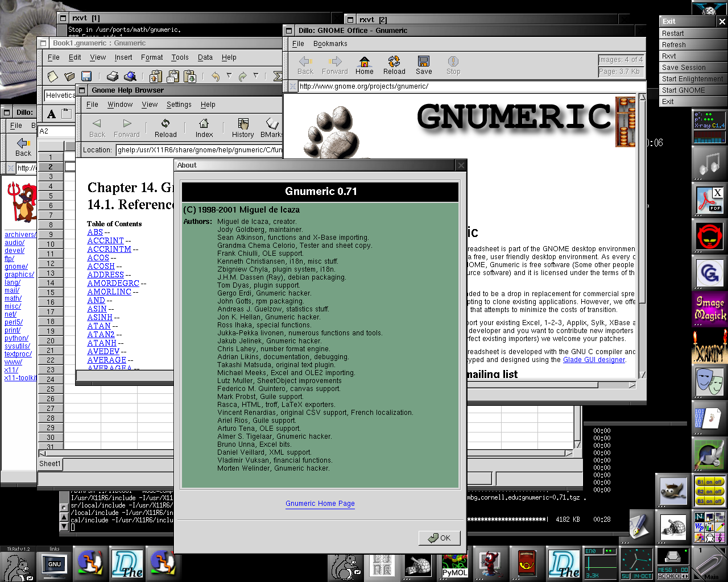Click the Redo arrow icon in Gnumeric
This screenshot has width=728, height=582.
(x=242, y=76)
